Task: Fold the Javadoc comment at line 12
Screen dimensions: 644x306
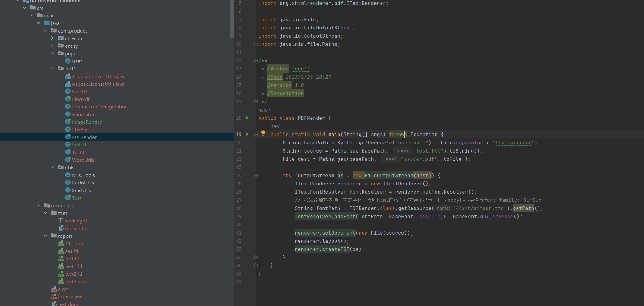Action: 256,61
